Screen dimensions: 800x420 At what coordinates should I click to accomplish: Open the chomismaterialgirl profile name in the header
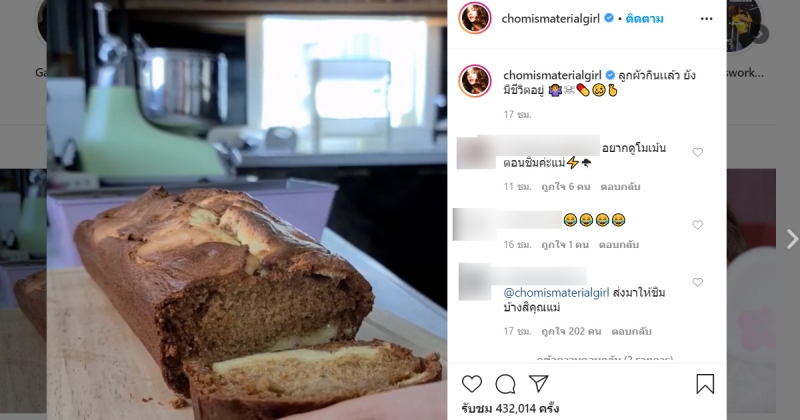[551, 18]
